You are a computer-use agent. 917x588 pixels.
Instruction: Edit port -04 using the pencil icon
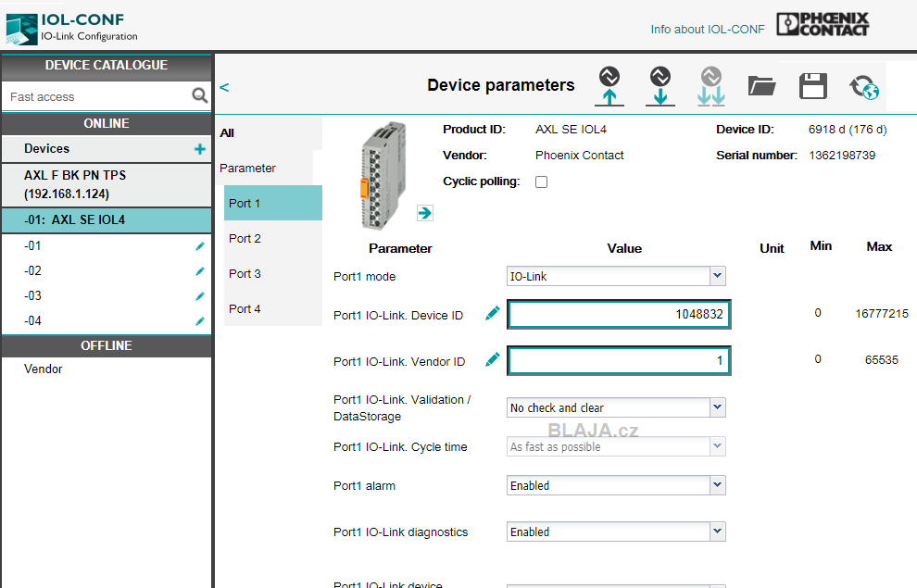click(200, 321)
